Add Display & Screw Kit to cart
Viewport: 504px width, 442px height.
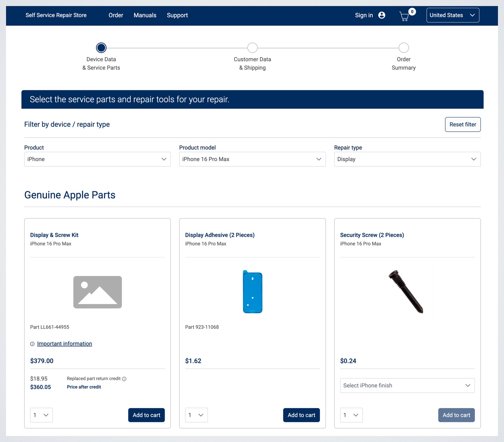tap(146, 415)
